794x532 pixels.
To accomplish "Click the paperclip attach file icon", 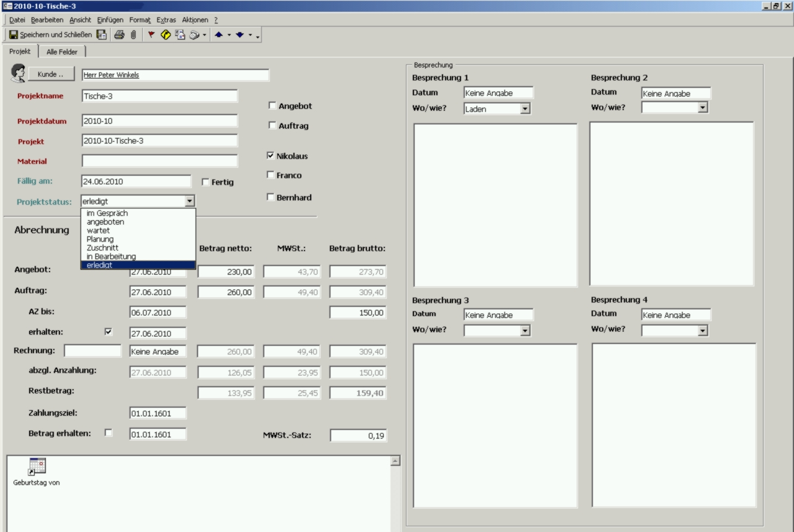I will (x=132, y=35).
